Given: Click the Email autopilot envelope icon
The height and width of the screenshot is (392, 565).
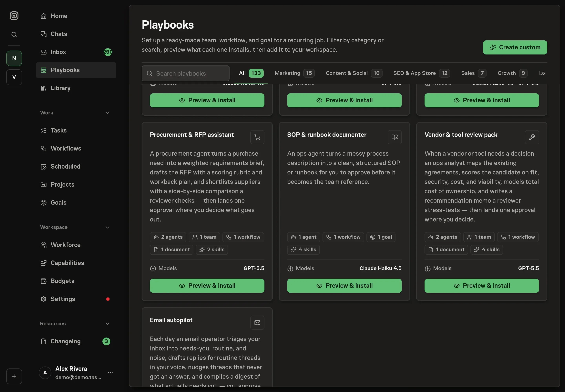Looking at the screenshot, I should coord(257,323).
